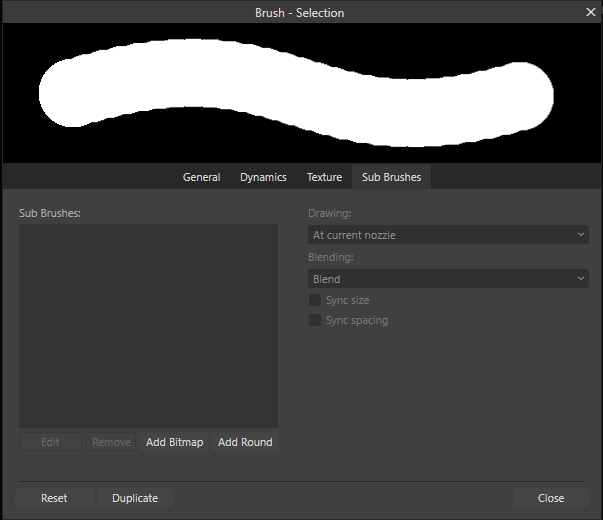
Task: Click the disabled Edit button
Action: click(x=50, y=442)
